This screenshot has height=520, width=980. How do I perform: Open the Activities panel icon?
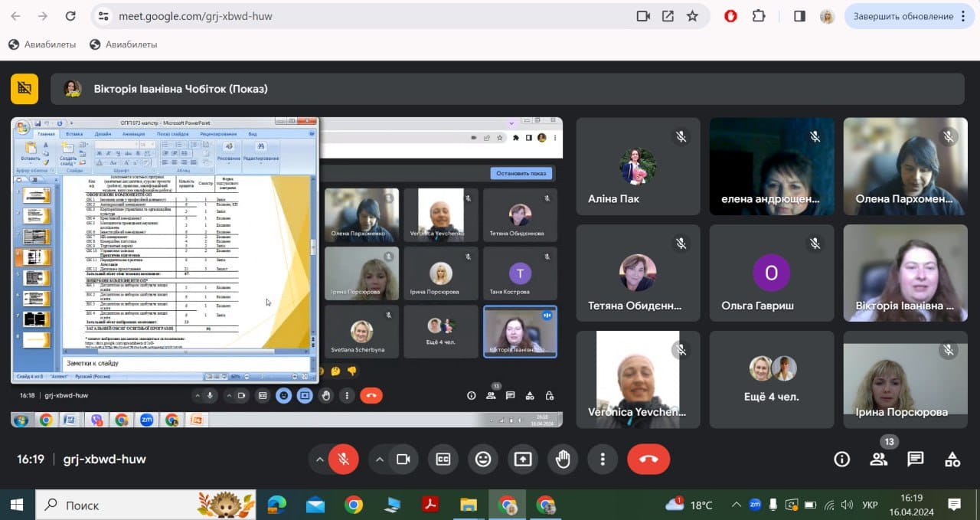point(952,459)
